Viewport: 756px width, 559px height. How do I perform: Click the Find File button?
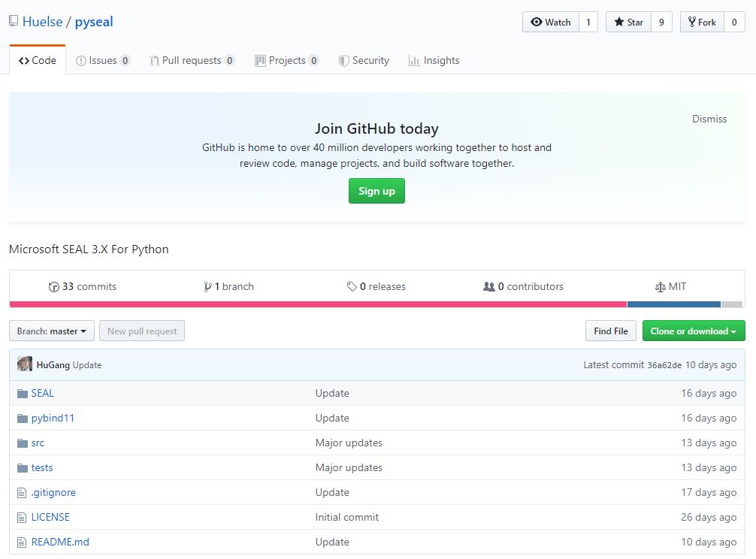tap(611, 331)
